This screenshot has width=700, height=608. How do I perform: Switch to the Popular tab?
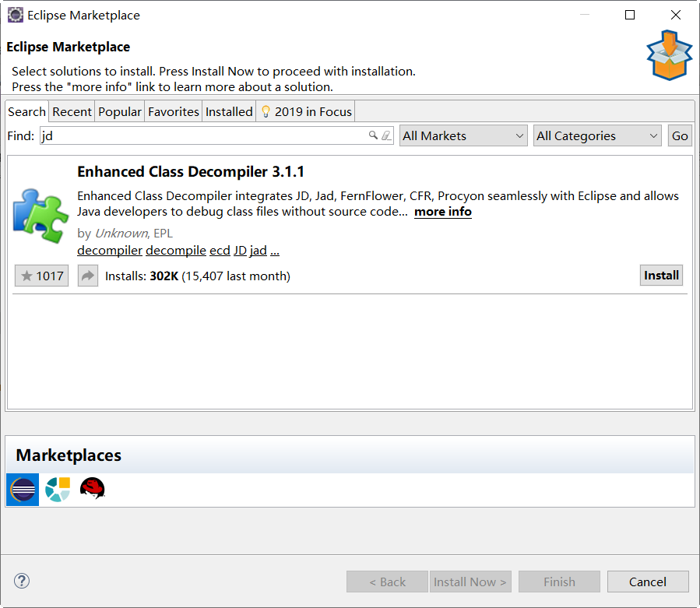[x=120, y=111]
